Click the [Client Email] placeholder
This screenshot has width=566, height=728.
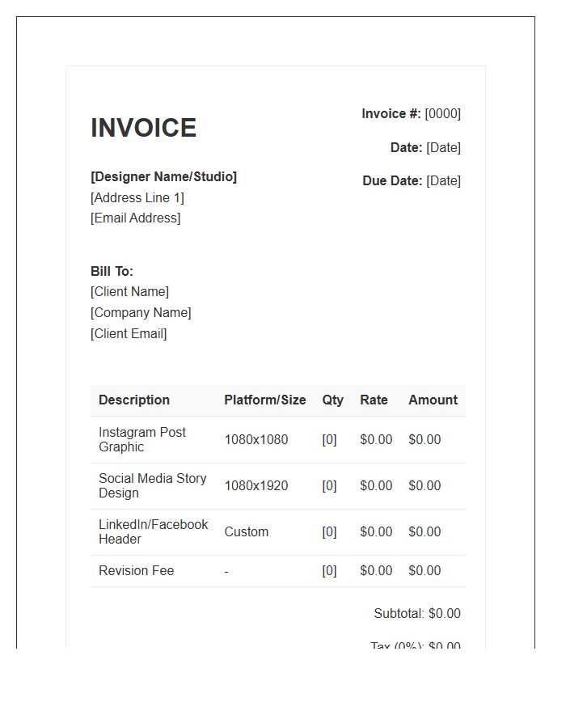129,334
